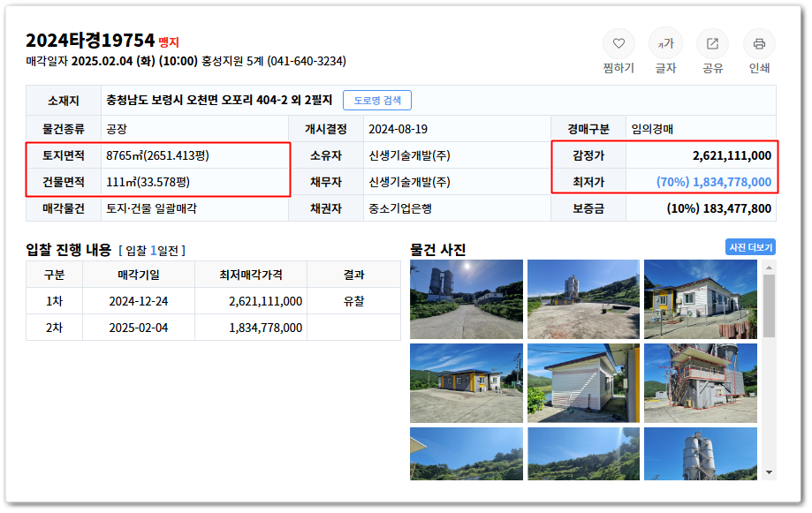Click the 보증금 value (10%) 183,477,800
The width and height of the screenshot is (812, 513).
pyautogui.click(x=719, y=208)
